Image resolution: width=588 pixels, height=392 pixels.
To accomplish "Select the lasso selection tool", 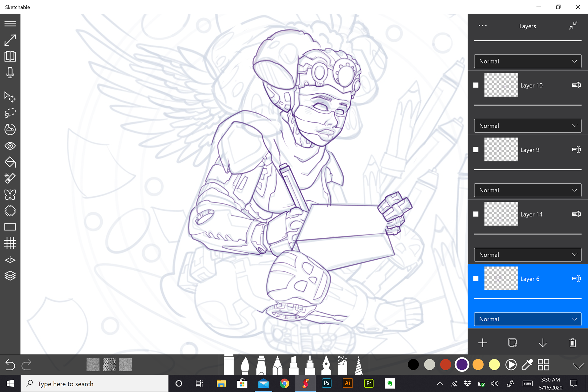I will pyautogui.click(x=10, y=113).
